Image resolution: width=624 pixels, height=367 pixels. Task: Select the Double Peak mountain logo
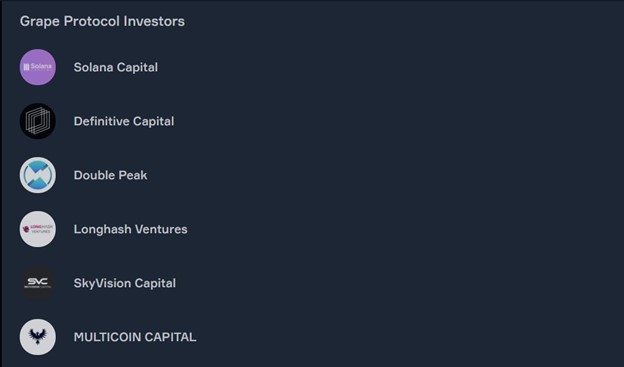38,175
